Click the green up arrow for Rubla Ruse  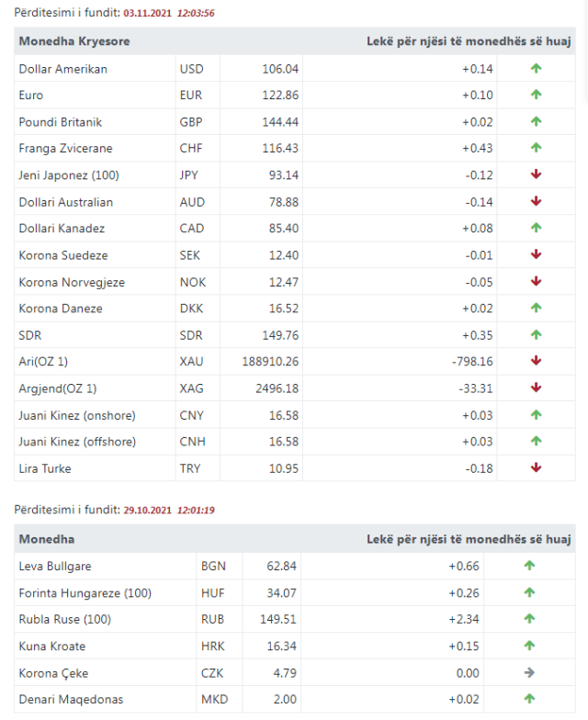click(529, 619)
